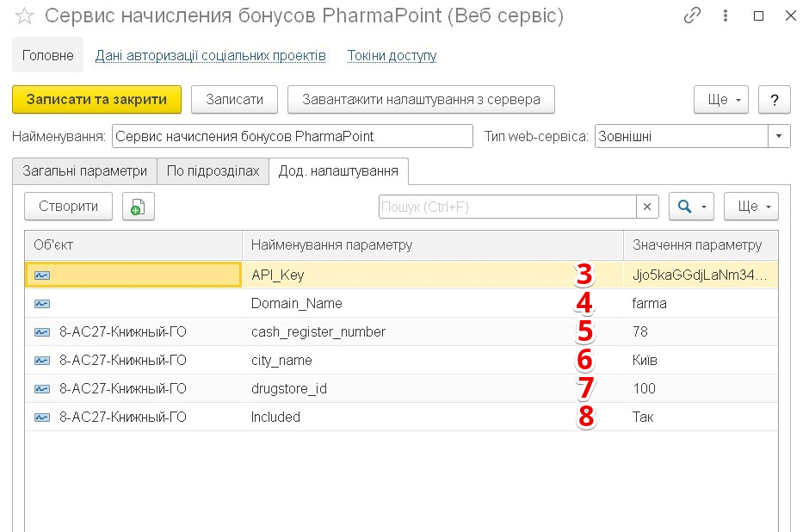Click Завантажити налаштування з сервера button
The width and height of the screenshot is (809, 532).
pyautogui.click(x=421, y=99)
